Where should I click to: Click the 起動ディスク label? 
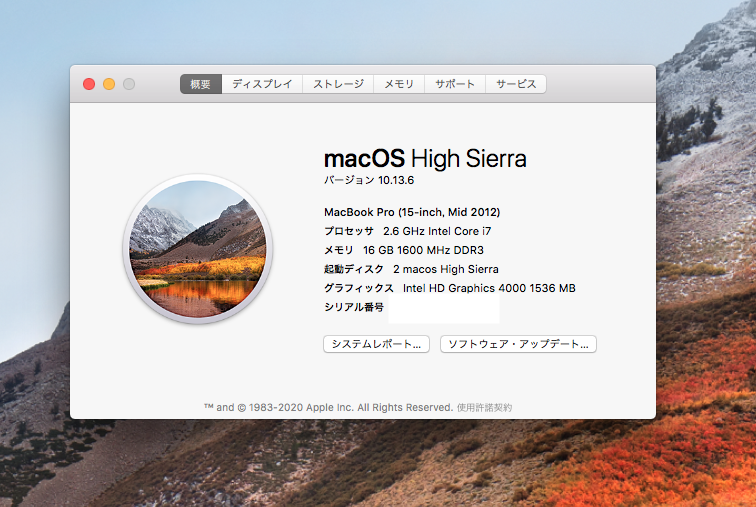[354, 269]
